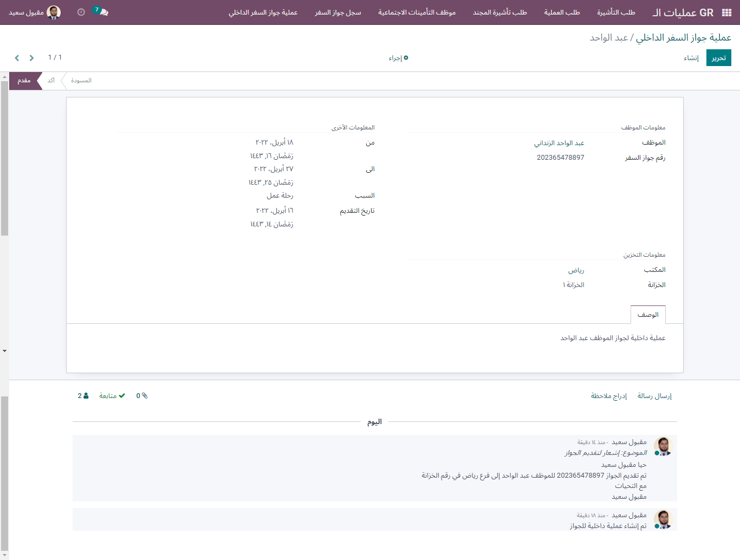Open the موظف التأمينات الاجتماعية menu
The height and width of the screenshot is (560, 740).
(x=417, y=12)
